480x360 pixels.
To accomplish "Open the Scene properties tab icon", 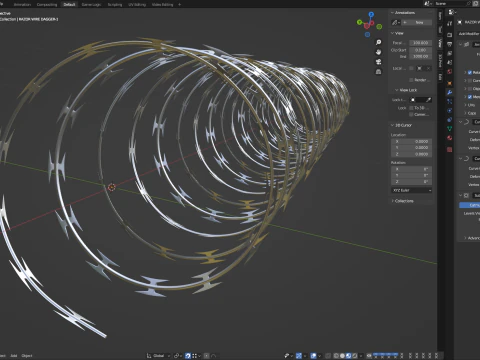I will [449, 62].
